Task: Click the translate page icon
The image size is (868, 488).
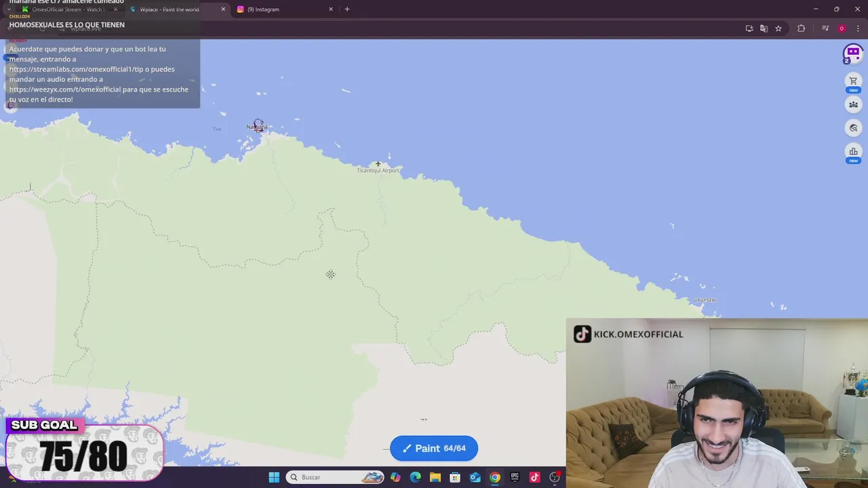Action: click(764, 28)
